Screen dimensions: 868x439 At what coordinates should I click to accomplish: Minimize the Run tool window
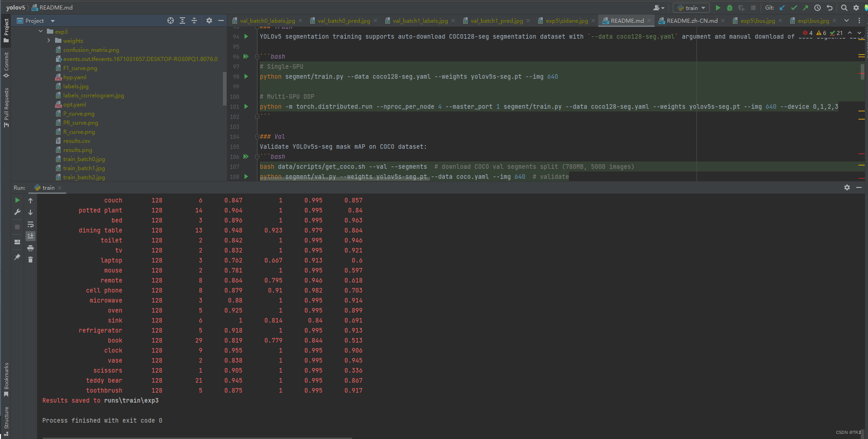click(x=859, y=187)
